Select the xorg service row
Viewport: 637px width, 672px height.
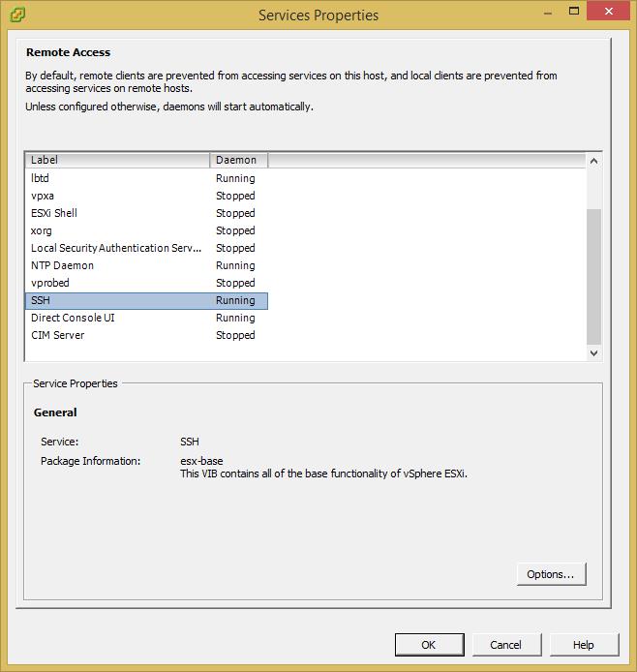[x=146, y=230]
